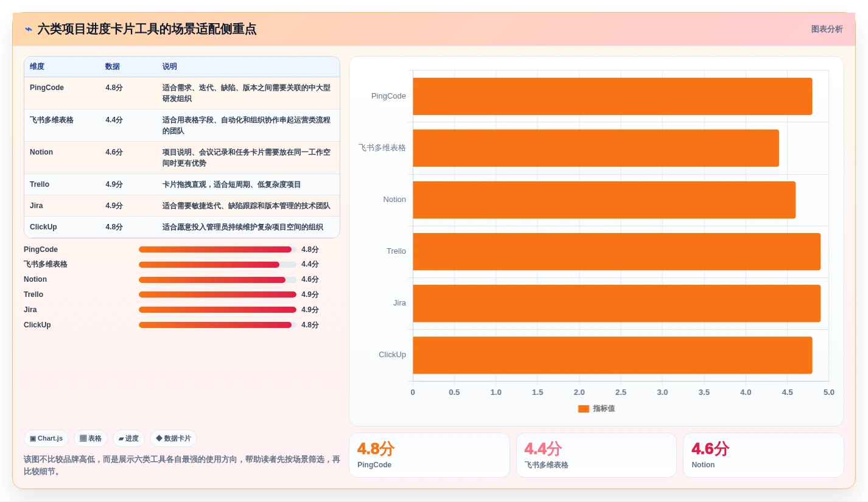This screenshot has height=502, width=868.
Task: Select the Chart.js tag chip
Action: pos(46,438)
